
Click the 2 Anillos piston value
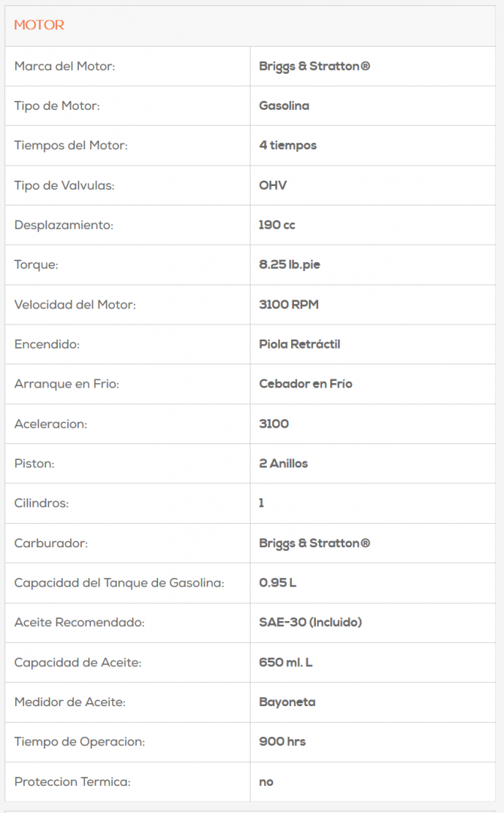(284, 464)
